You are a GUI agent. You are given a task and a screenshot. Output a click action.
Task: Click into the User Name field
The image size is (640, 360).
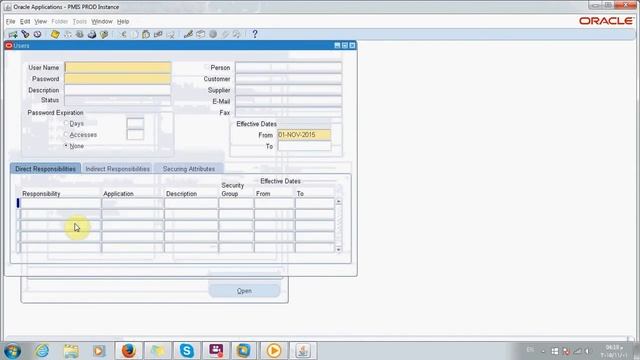(118, 67)
